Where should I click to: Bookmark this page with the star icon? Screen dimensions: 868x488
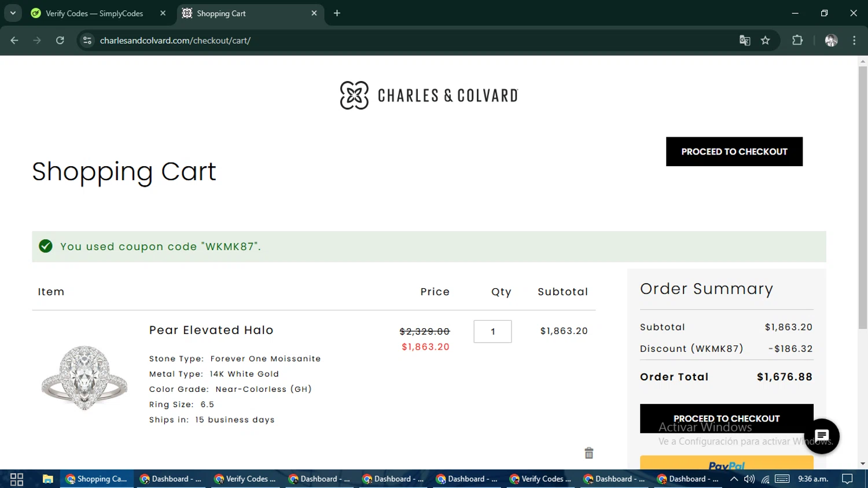[766, 41]
